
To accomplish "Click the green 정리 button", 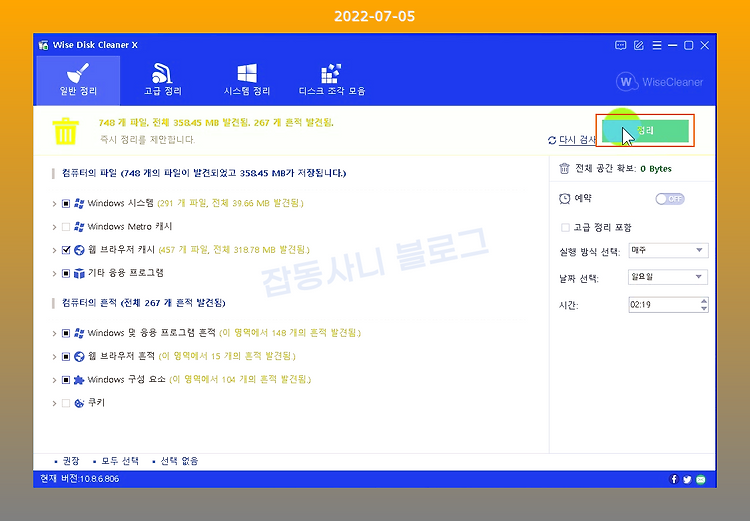I will [645, 131].
